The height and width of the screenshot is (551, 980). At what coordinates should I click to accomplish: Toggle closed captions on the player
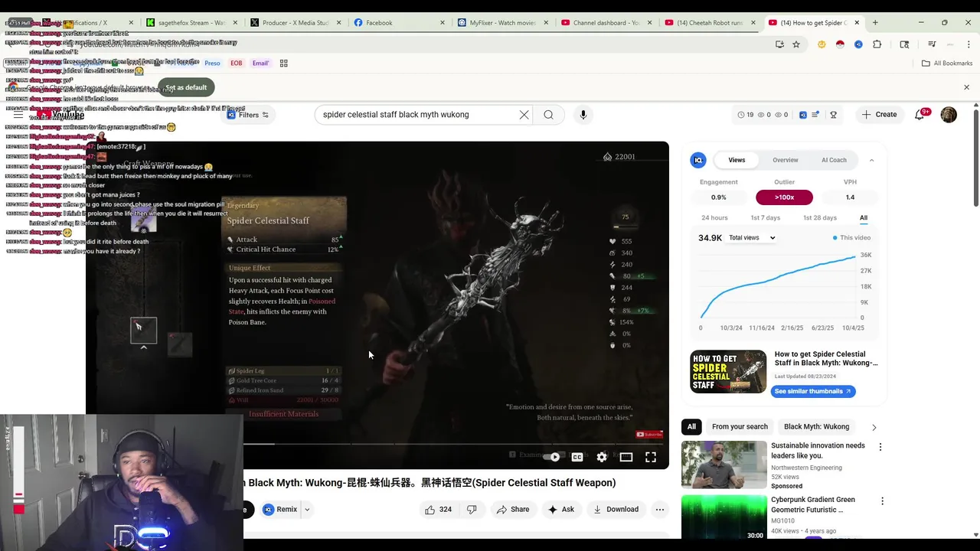click(x=577, y=457)
